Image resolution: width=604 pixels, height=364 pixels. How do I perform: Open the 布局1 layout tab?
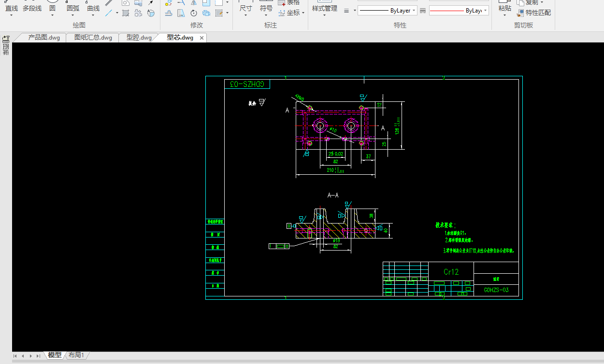click(x=76, y=355)
